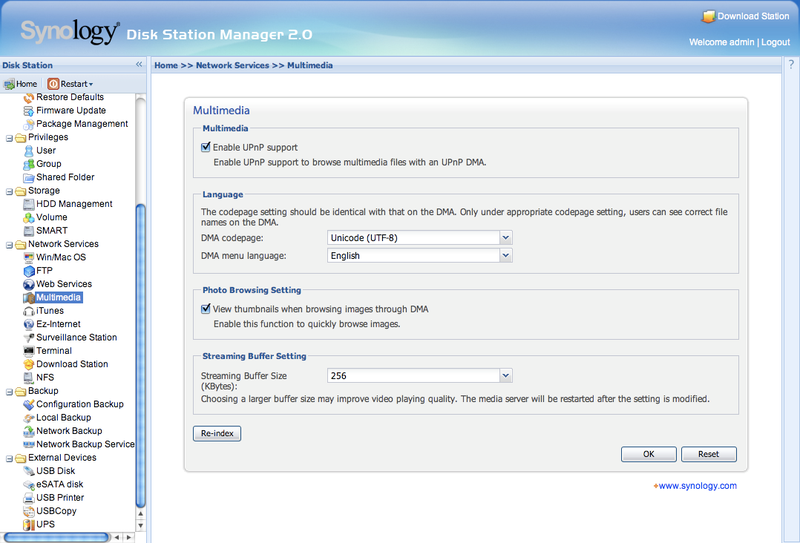The height and width of the screenshot is (543, 800).
Task: Click the eSATA disk icon
Action: coord(29,484)
